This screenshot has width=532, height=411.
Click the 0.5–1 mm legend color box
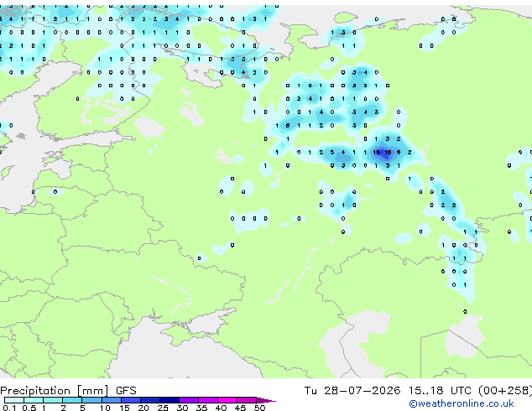tap(34, 400)
